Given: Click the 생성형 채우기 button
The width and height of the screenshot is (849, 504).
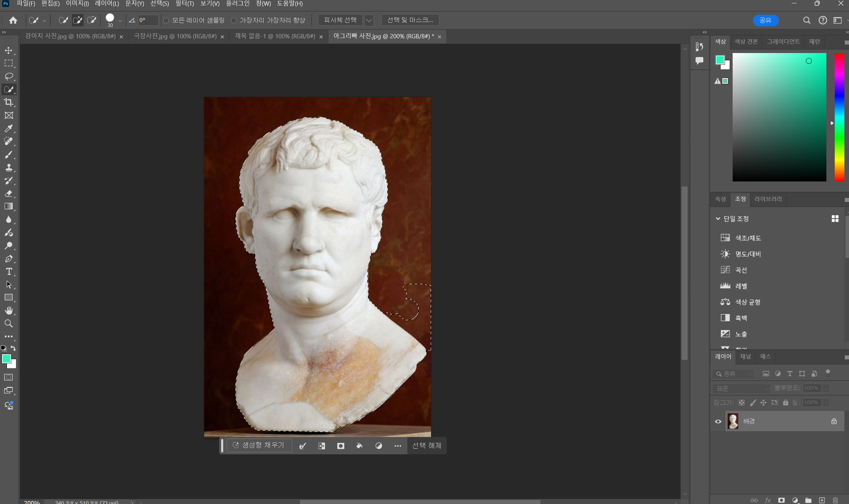Looking at the screenshot, I should point(259,445).
